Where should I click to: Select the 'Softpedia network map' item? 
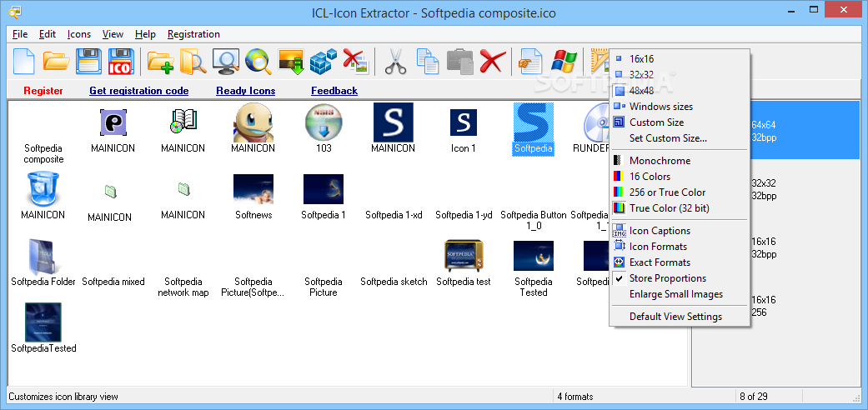point(183,287)
